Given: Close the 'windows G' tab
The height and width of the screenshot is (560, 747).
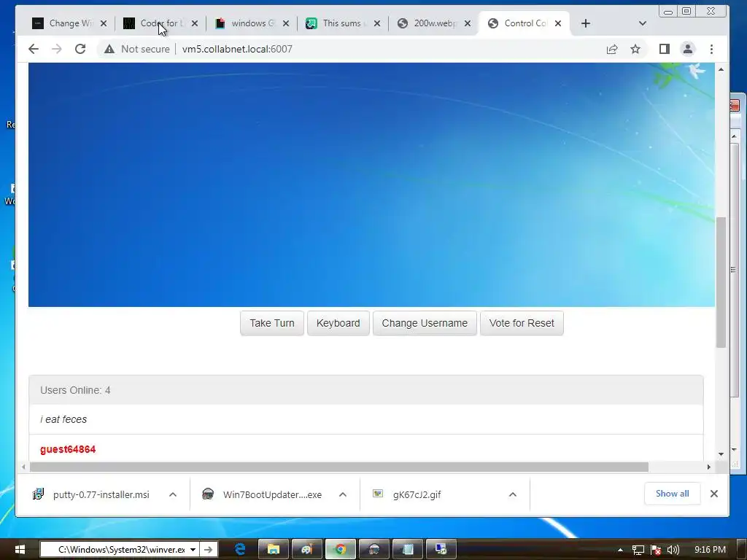Looking at the screenshot, I should [286, 23].
